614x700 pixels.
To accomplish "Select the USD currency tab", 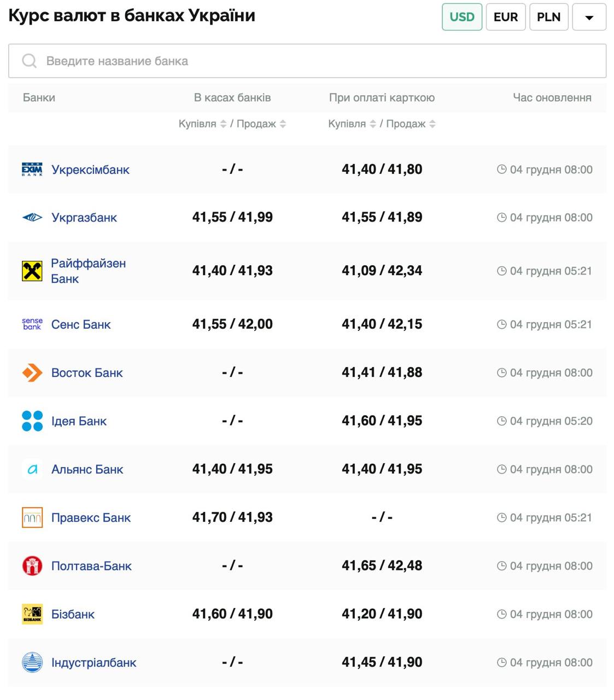I will pyautogui.click(x=462, y=17).
